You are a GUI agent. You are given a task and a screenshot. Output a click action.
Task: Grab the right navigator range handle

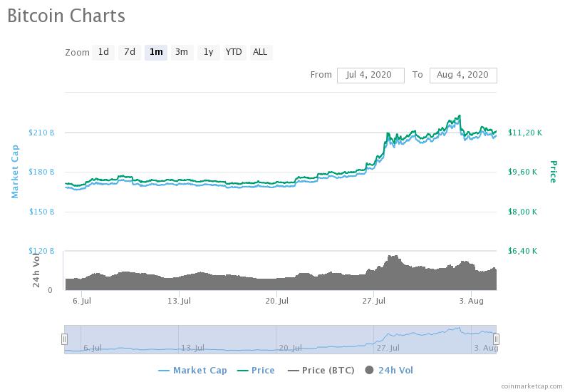click(x=496, y=339)
